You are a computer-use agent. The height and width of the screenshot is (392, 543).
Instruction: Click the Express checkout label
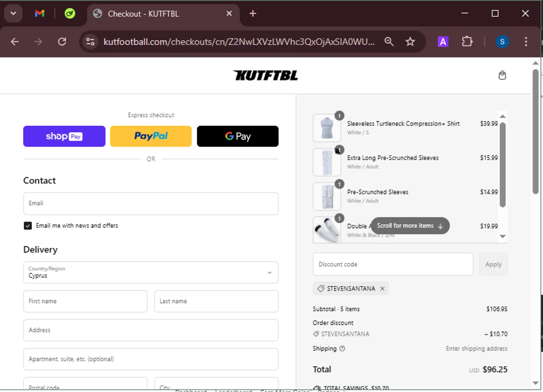(151, 115)
